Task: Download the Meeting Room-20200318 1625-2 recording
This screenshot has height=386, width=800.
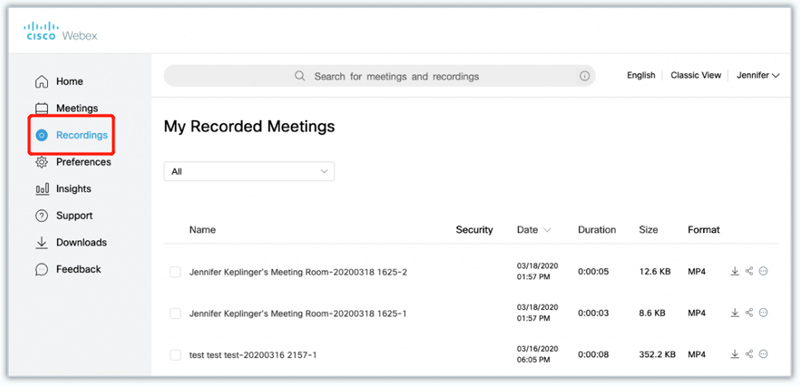Action: (735, 271)
